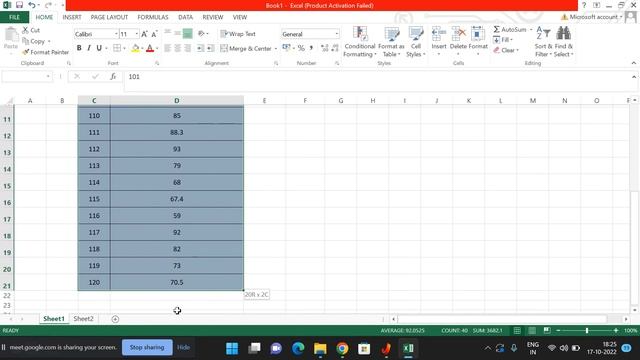Open the Name Box dropdown
Screen dimensions: 640x360
48,76
